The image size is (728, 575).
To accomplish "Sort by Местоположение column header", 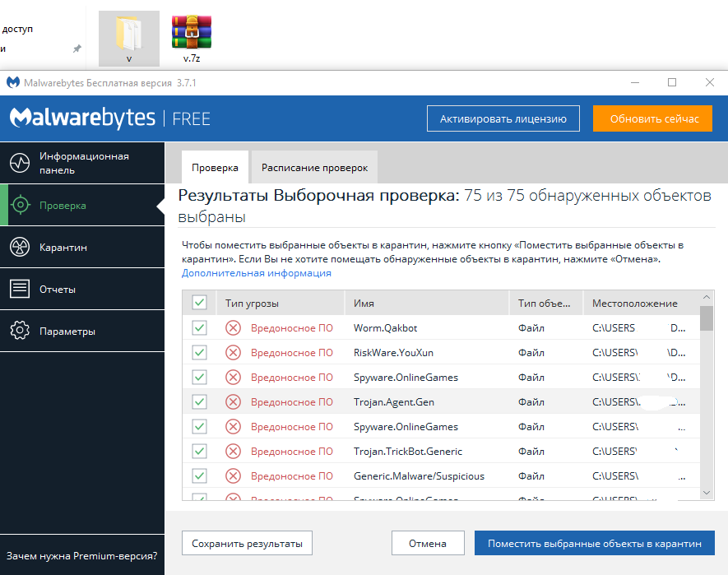I will [641, 303].
